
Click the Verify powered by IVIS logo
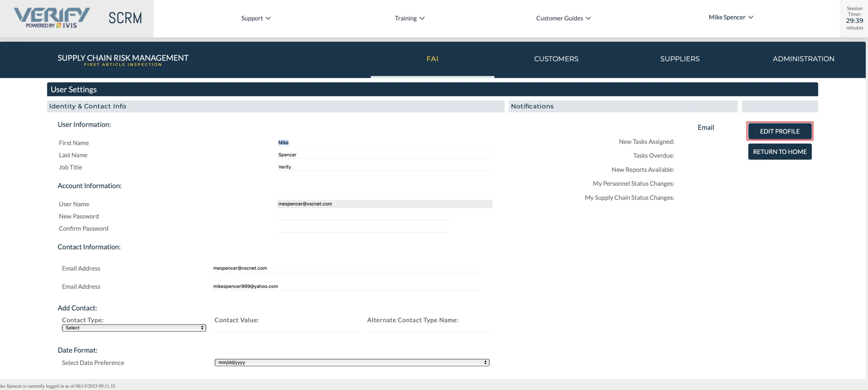(x=52, y=18)
